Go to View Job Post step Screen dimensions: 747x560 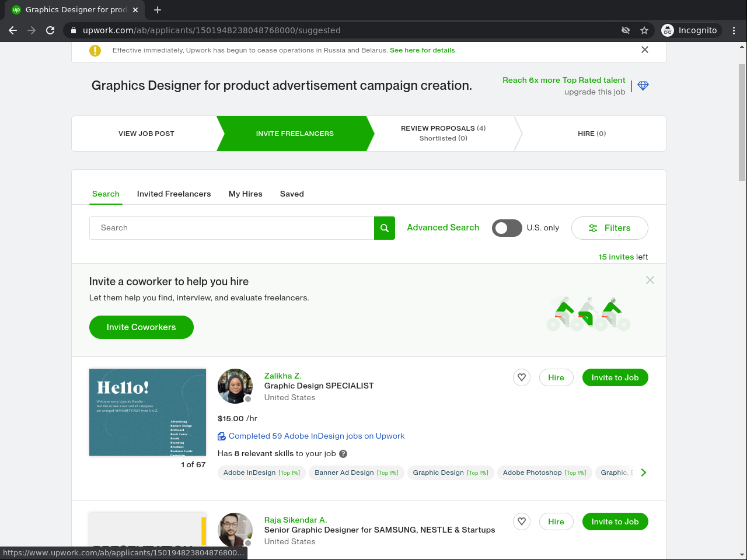coord(146,134)
